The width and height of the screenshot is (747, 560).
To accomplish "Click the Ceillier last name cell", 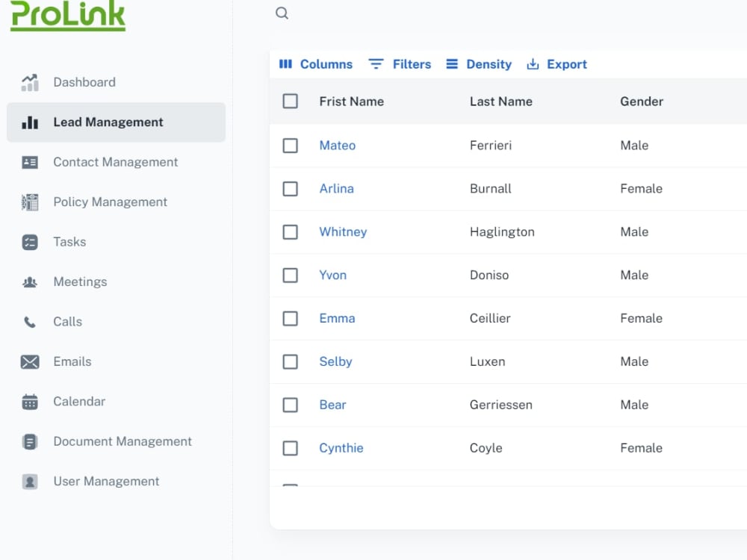I will pos(490,318).
